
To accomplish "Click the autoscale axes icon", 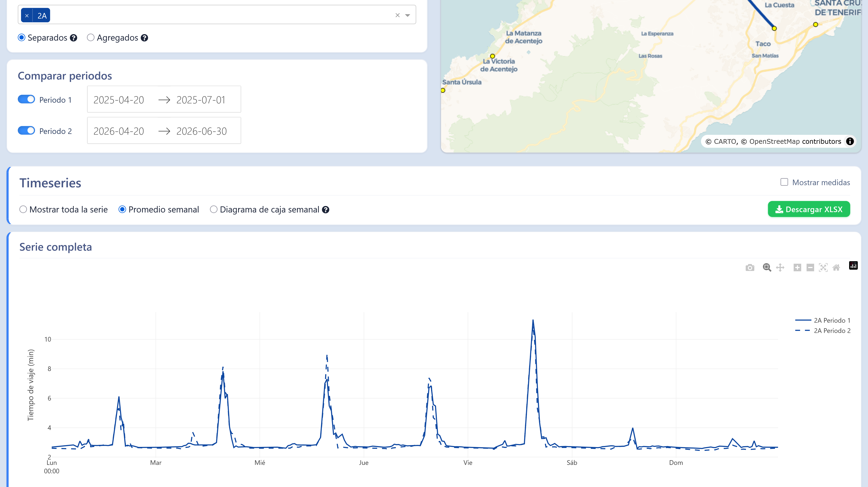I will click(x=823, y=268).
